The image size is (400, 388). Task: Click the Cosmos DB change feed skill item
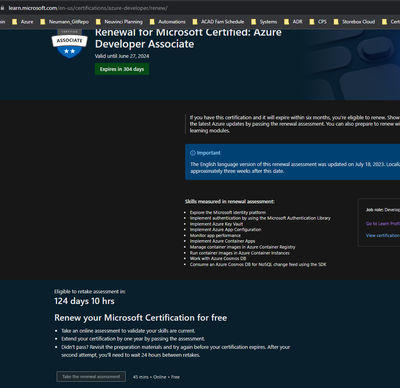[x=258, y=264]
